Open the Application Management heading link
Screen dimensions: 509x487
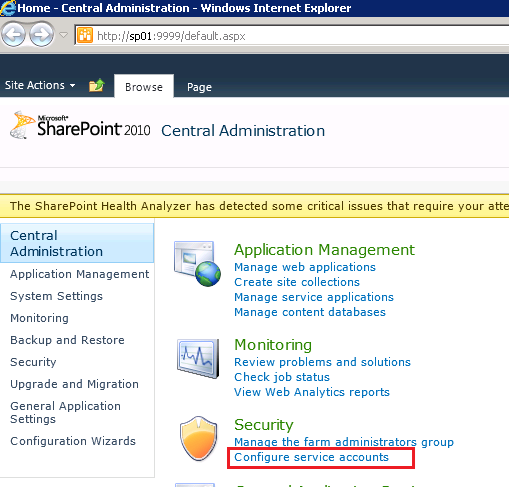click(324, 250)
